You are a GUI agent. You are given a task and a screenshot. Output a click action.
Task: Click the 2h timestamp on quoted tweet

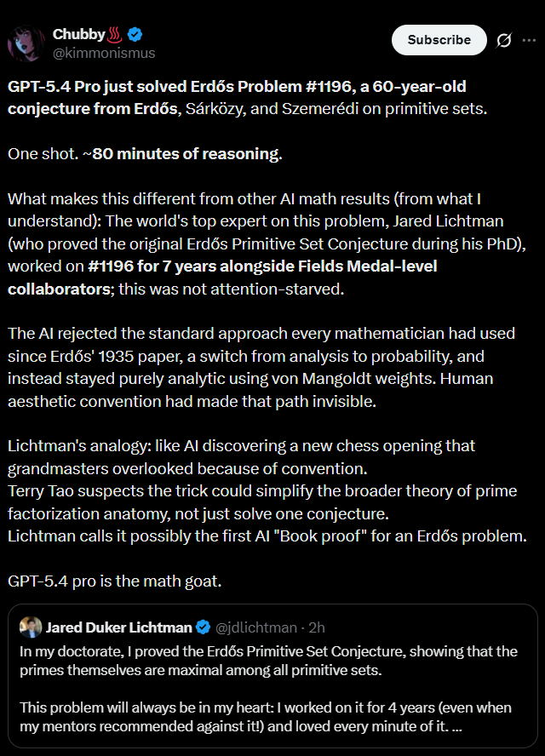(x=317, y=627)
